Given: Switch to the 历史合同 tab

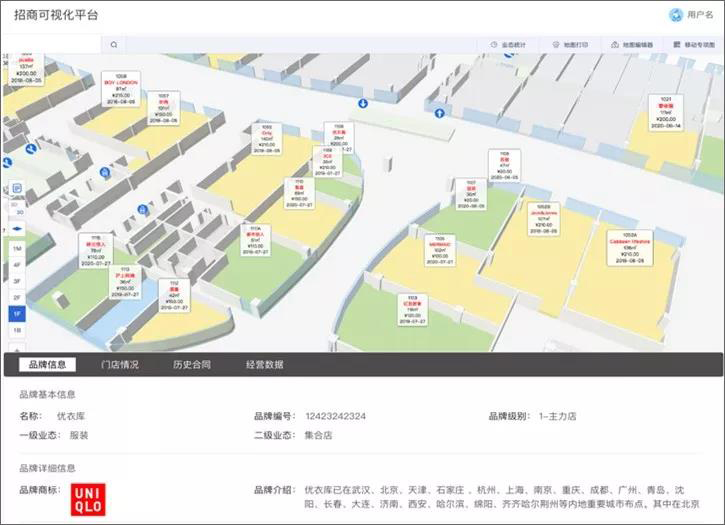Looking at the screenshot, I should 191,365.
